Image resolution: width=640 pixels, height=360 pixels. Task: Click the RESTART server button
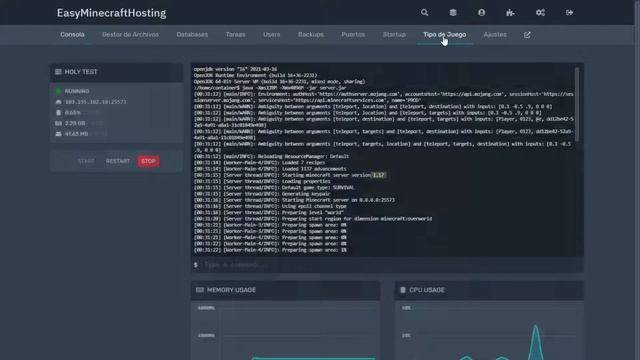click(x=118, y=161)
